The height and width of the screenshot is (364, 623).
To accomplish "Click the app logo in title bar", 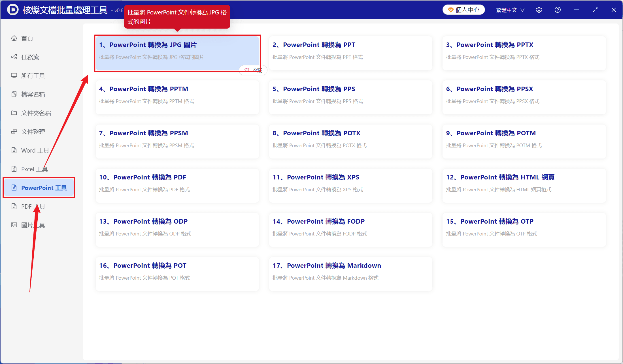I will [13, 10].
